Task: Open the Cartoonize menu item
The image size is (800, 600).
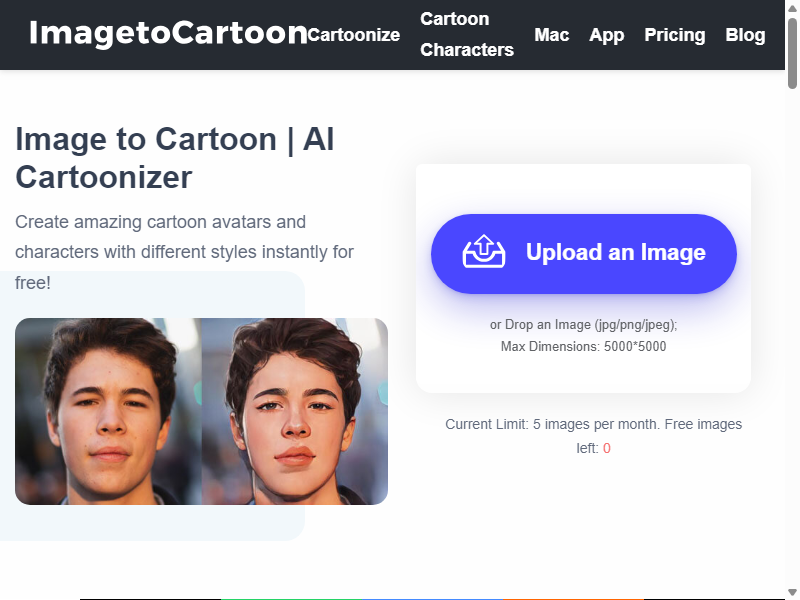Action: [354, 35]
